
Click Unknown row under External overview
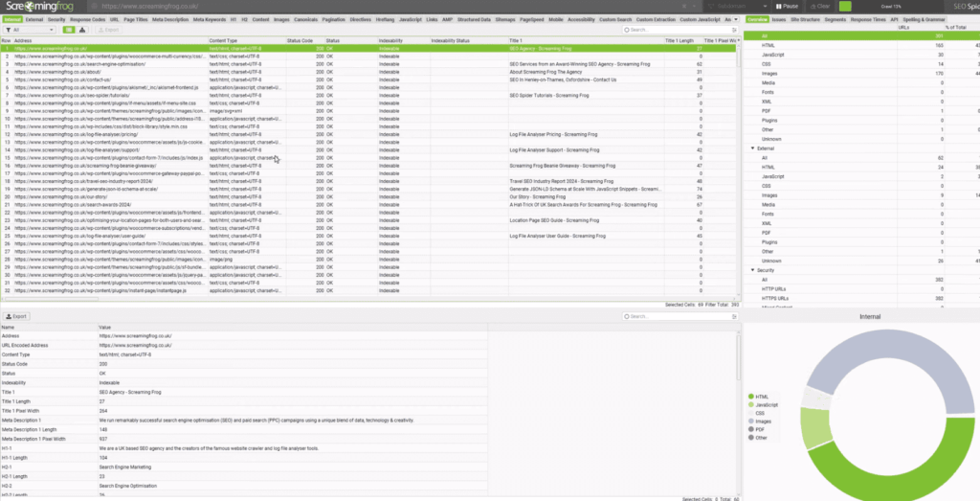click(x=861, y=261)
